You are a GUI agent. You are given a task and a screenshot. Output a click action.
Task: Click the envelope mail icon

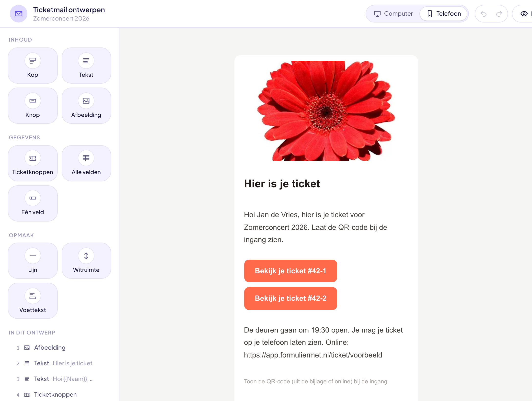pyautogui.click(x=19, y=14)
